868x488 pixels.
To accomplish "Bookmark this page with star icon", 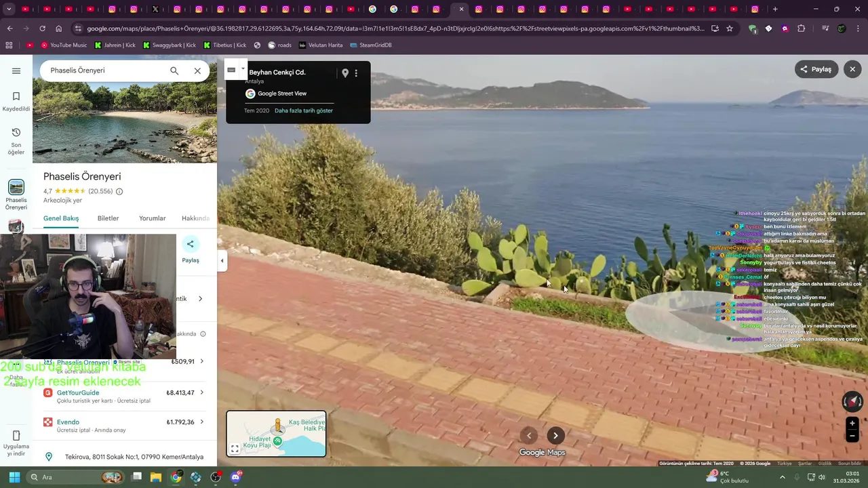I will (x=730, y=28).
